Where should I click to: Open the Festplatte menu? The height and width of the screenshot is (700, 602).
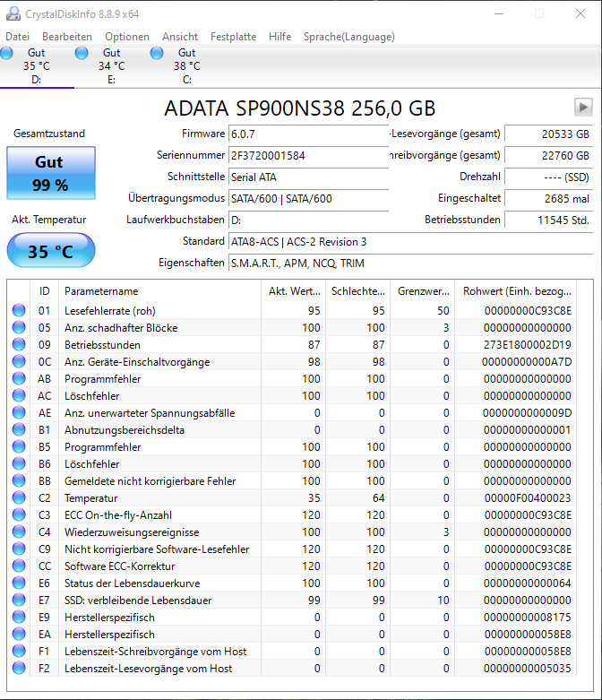pos(234,37)
